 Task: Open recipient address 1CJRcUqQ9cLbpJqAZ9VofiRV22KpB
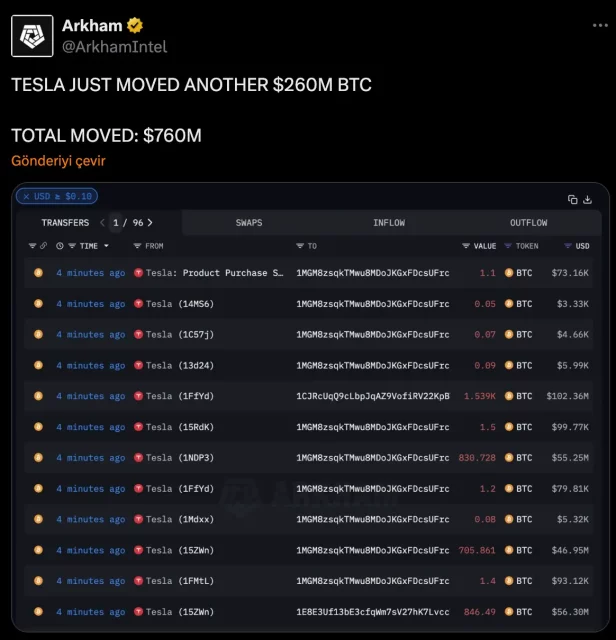372,396
